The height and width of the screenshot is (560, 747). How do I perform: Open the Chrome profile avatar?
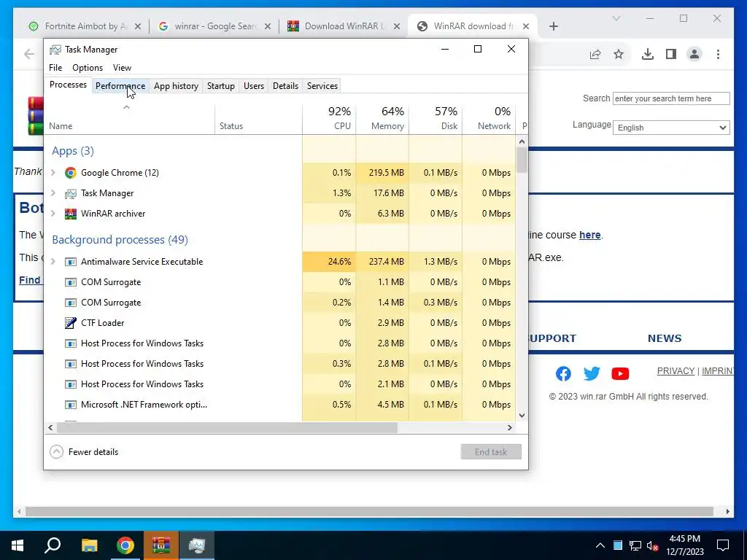point(694,54)
